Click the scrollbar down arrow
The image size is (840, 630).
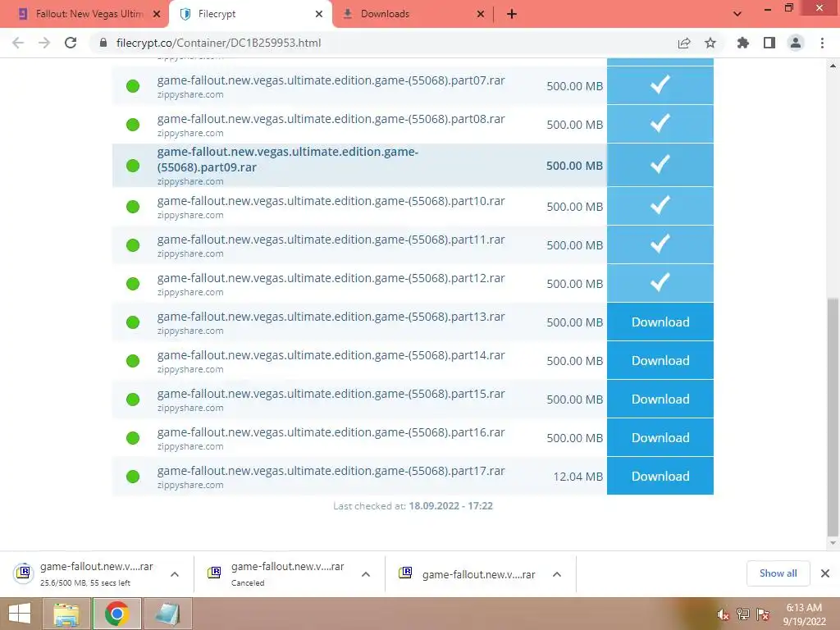point(833,543)
